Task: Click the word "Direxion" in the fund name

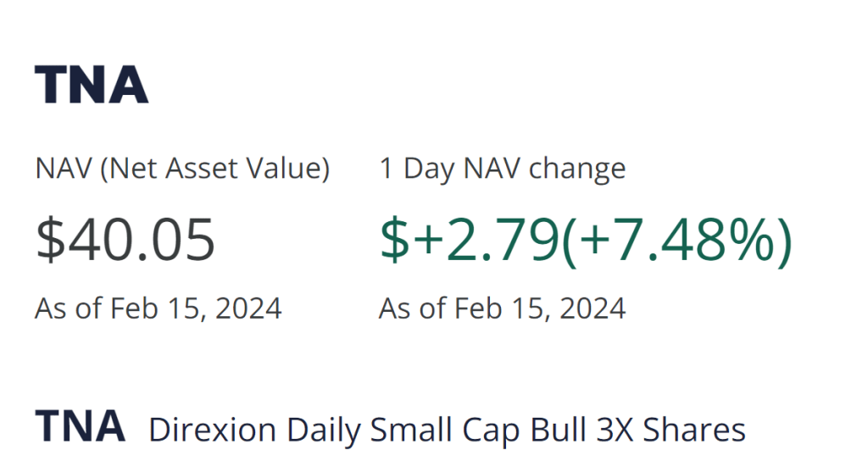Action: tap(212, 430)
